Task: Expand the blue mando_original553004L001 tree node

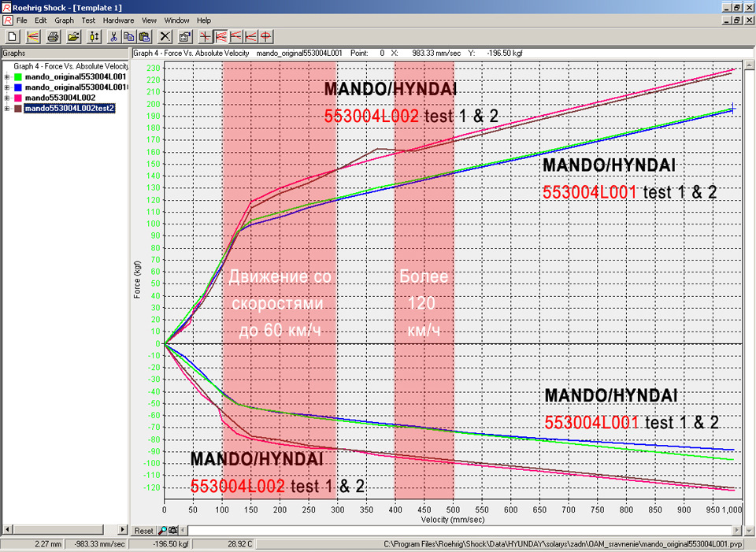Action: pyautogui.click(x=7, y=87)
